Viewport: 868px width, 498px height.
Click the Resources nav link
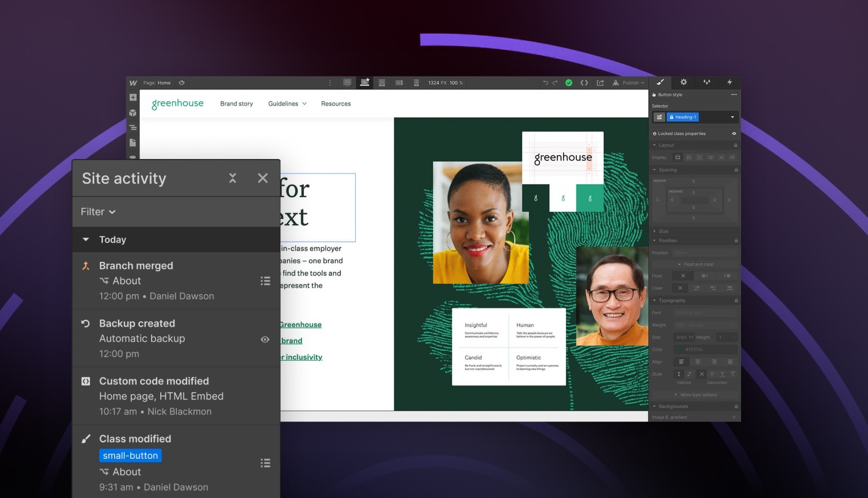[336, 104]
